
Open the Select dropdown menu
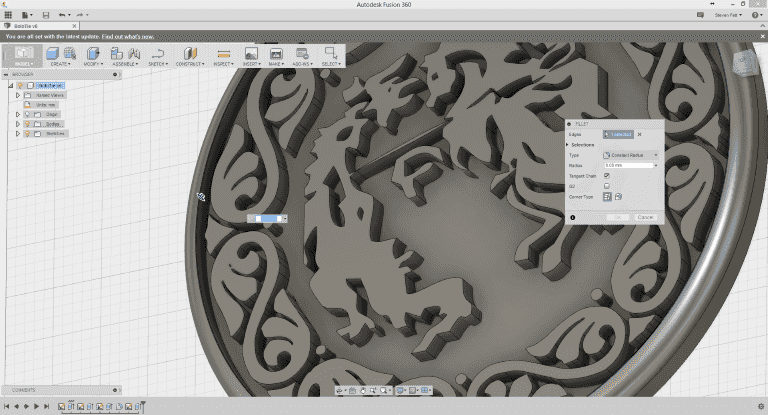[x=331, y=64]
